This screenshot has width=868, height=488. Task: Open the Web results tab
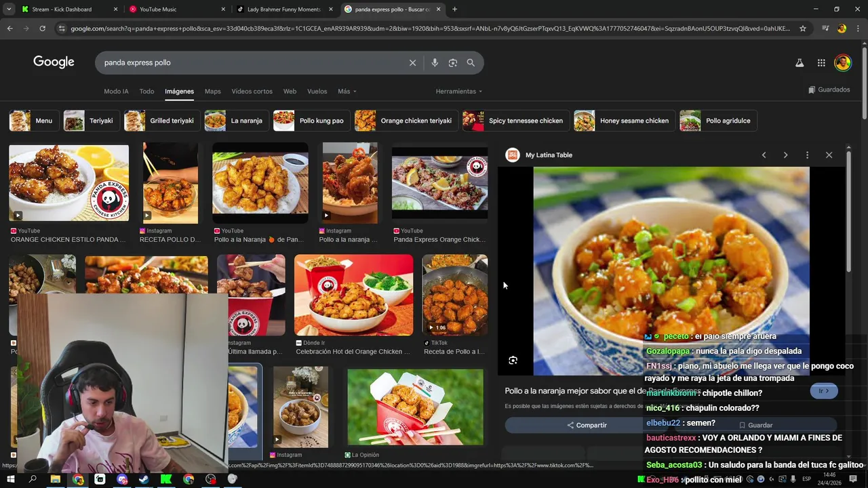[290, 91]
